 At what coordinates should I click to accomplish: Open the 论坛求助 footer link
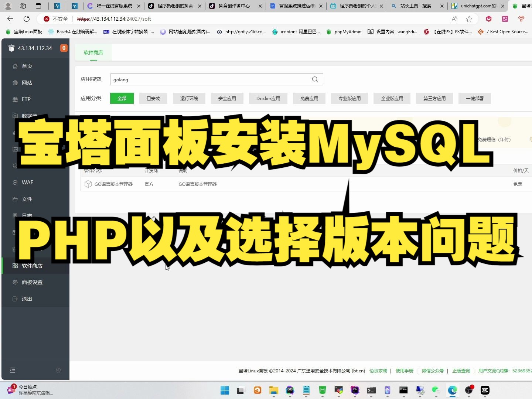tap(378, 371)
